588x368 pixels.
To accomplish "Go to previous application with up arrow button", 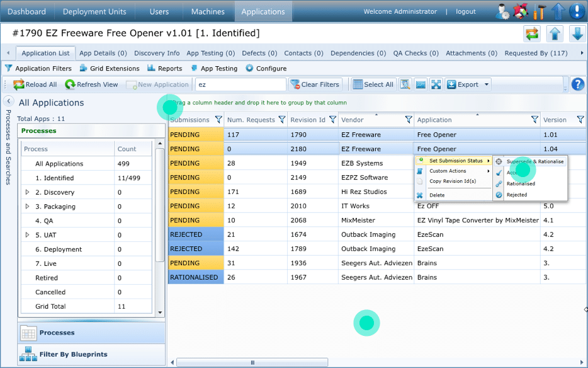I will [x=555, y=34].
